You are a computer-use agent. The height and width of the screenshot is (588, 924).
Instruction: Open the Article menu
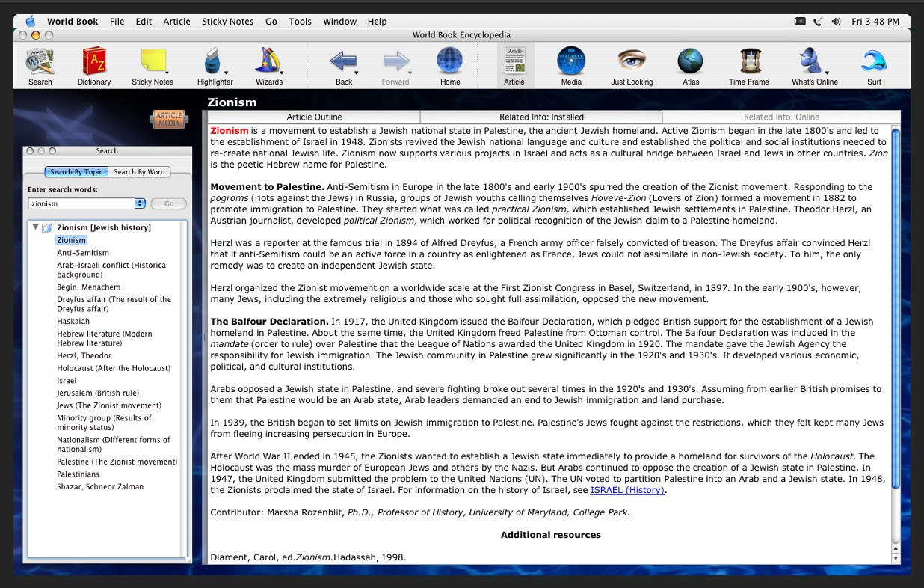pos(176,22)
